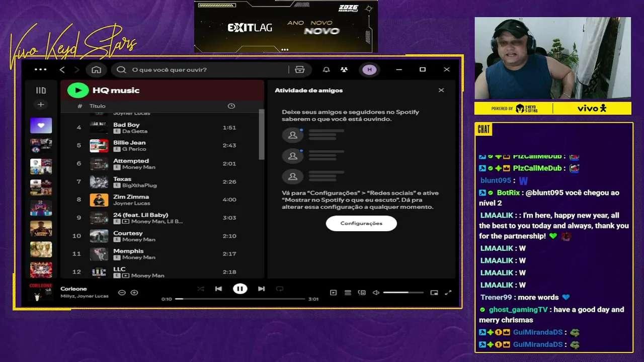Click the minus-circle hide song icon
This screenshot has width=644, height=362.
[122, 293]
